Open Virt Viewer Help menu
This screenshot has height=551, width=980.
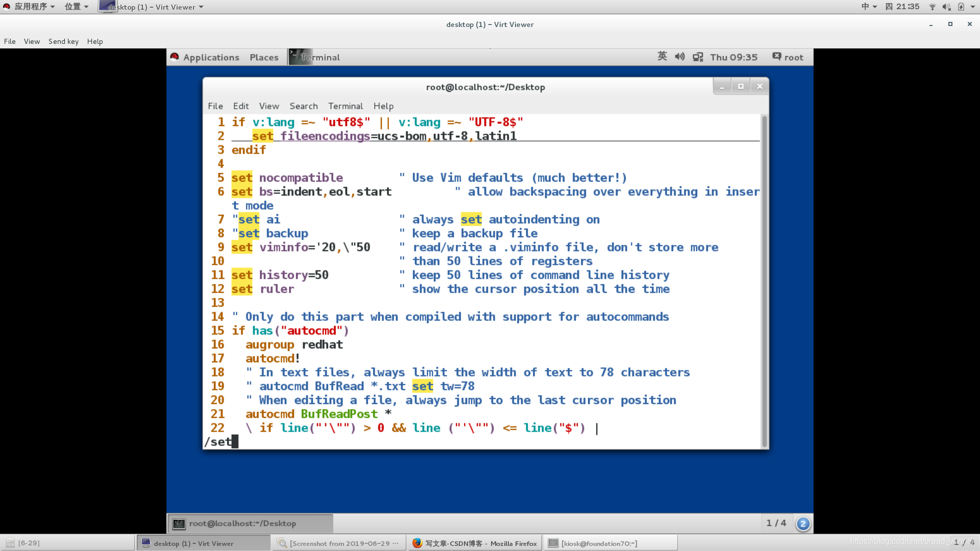point(95,41)
